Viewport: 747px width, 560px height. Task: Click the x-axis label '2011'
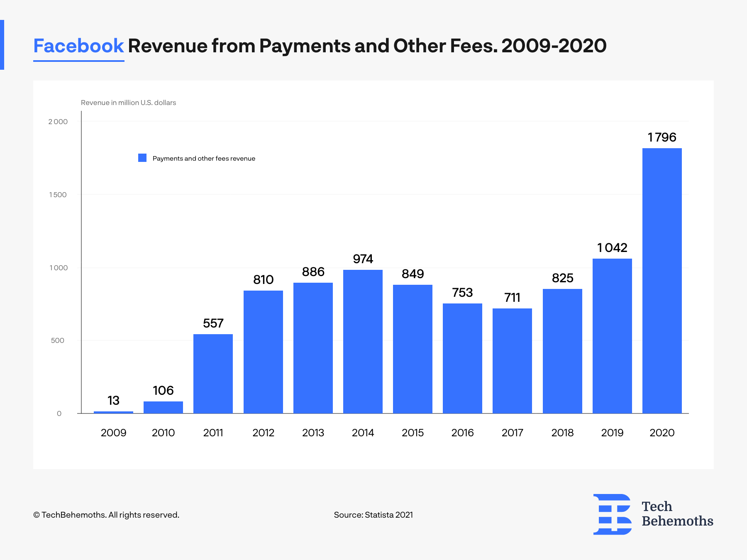(x=213, y=433)
